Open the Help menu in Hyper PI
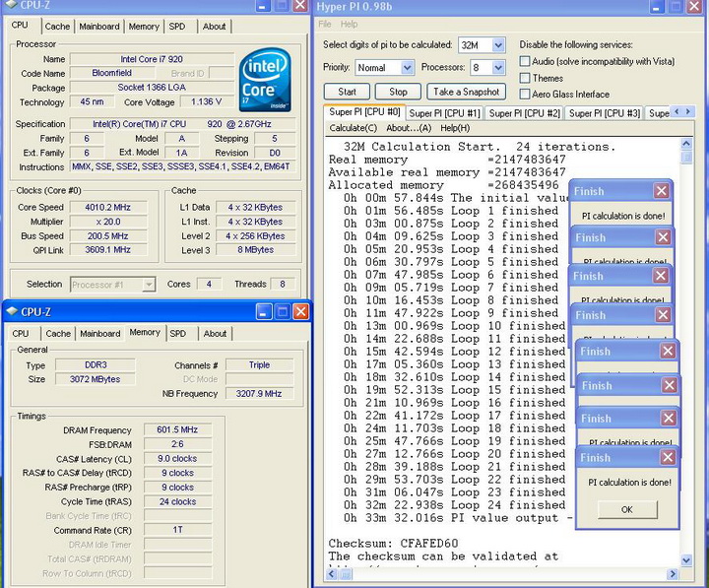Screen dimensions: 709x588 pyautogui.click(x=349, y=24)
